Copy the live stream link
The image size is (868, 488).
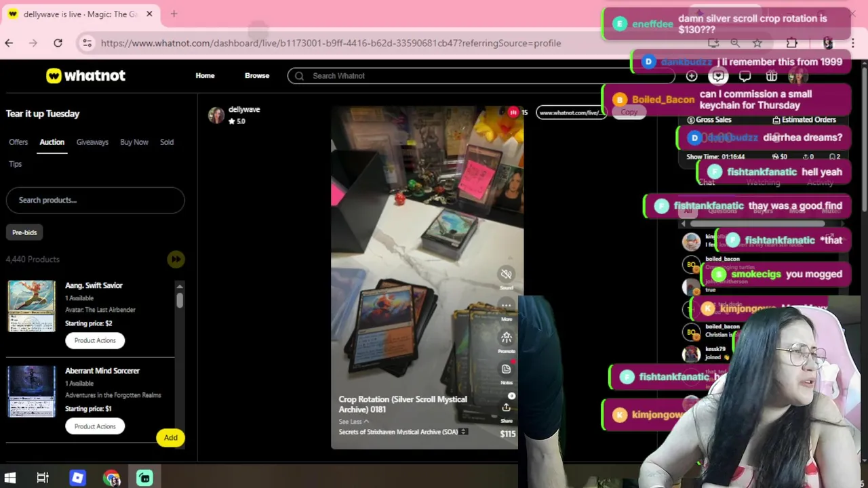coord(629,113)
